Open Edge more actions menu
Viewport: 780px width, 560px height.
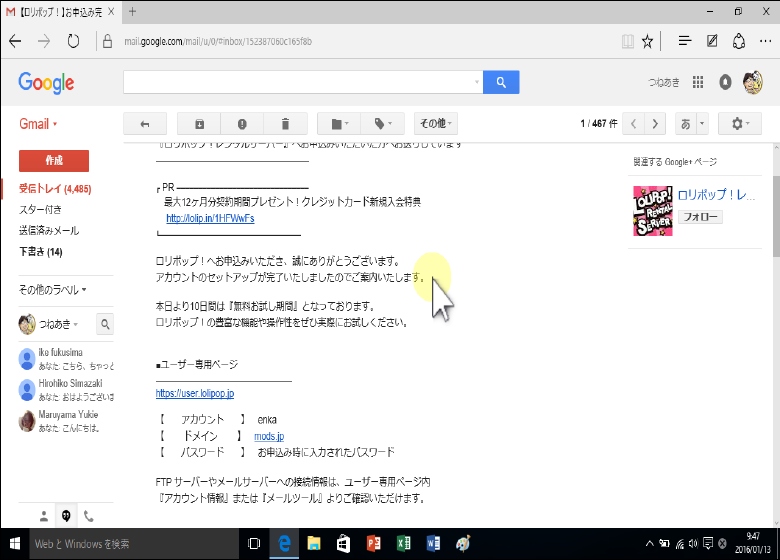tap(766, 41)
